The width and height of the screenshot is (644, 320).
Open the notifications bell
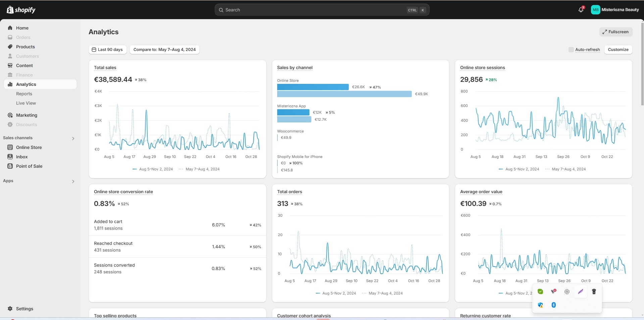coord(581,10)
